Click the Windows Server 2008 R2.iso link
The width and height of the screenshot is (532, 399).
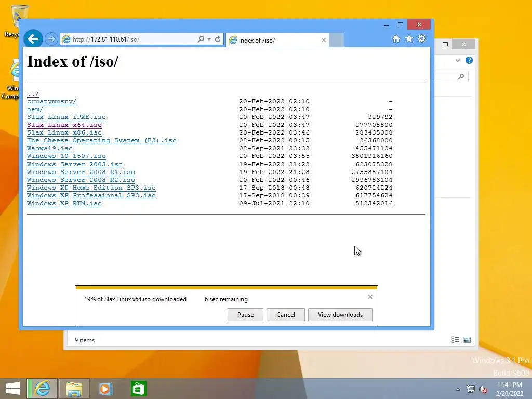[81, 180]
